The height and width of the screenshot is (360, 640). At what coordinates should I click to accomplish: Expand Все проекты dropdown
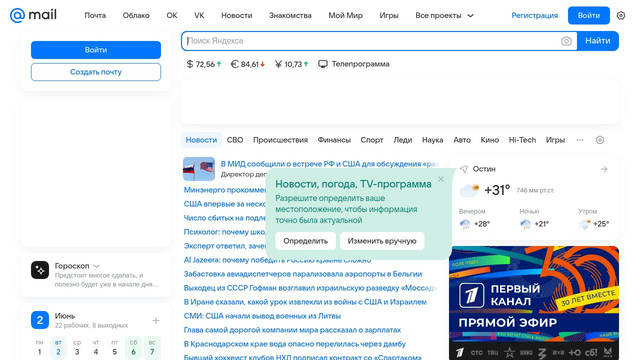444,16
